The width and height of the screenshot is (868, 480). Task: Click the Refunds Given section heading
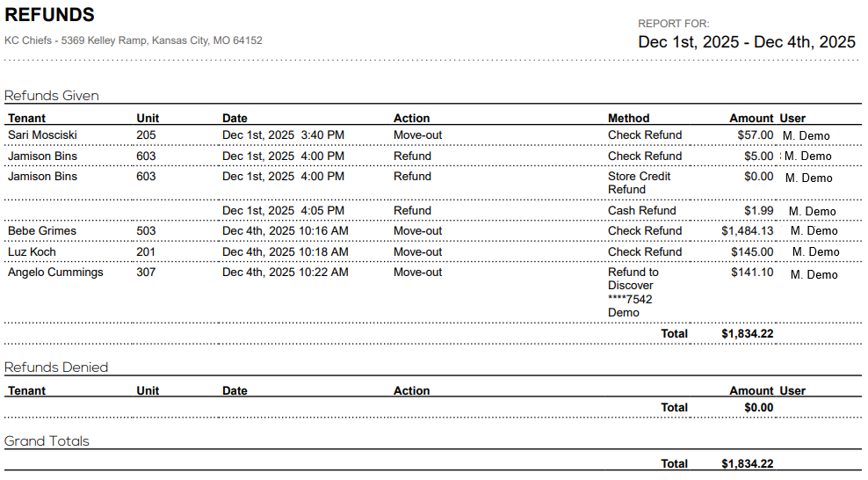[52, 96]
